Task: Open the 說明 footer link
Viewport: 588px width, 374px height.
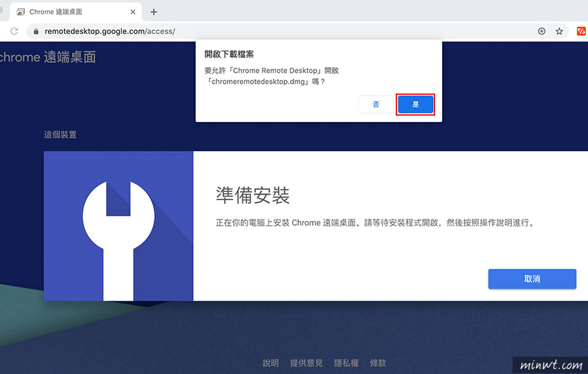Action: 270,363
